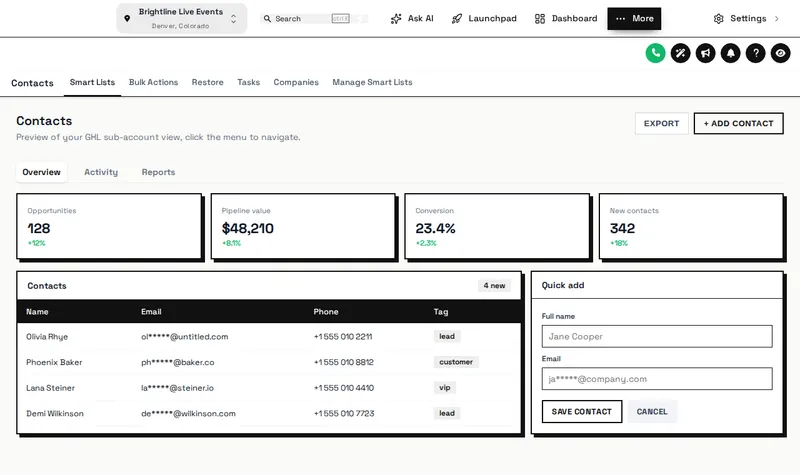Click the New contacts card
Screen dimensions: 800x475
[x=691, y=226]
